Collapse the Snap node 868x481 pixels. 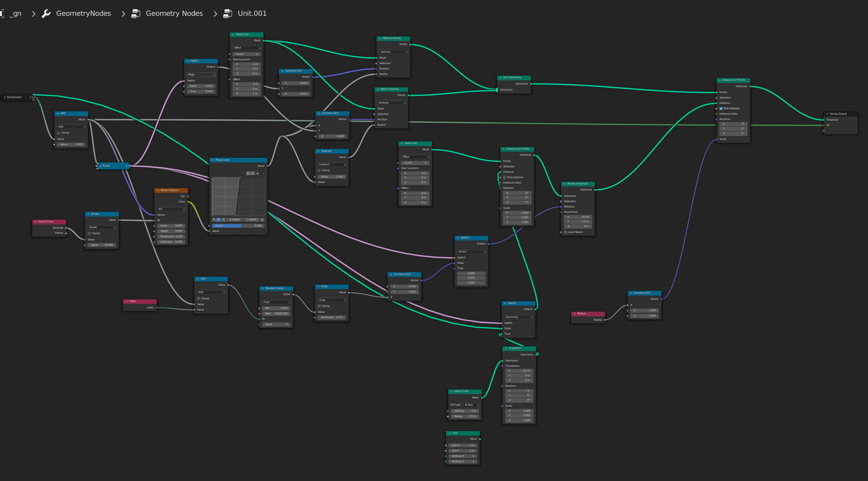[318, 287]
